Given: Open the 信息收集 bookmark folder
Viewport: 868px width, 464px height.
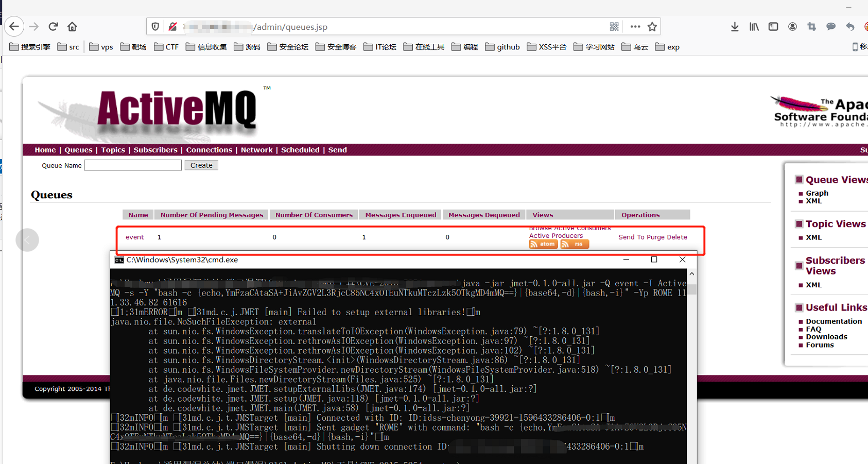Looking at the screenshot, I should 206,47.
